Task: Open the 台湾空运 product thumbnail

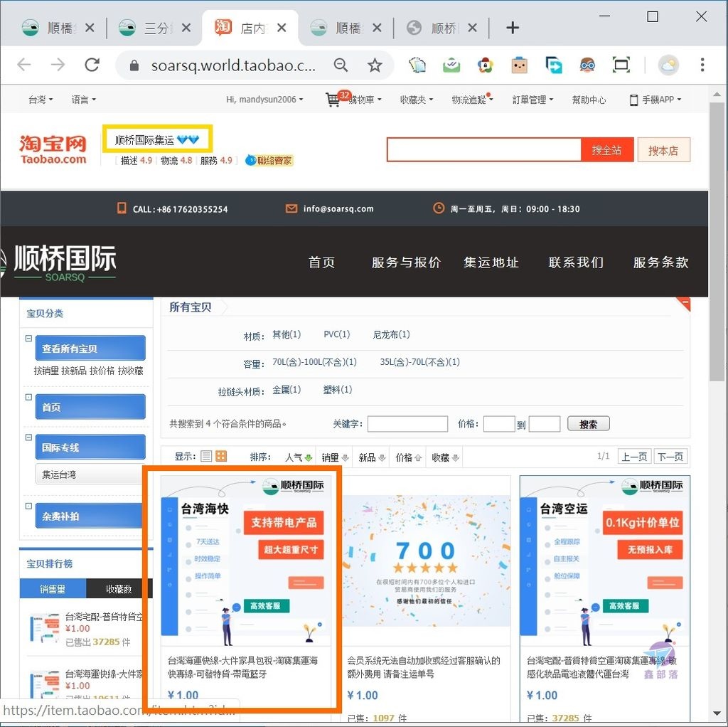Action: click(604, 561)
